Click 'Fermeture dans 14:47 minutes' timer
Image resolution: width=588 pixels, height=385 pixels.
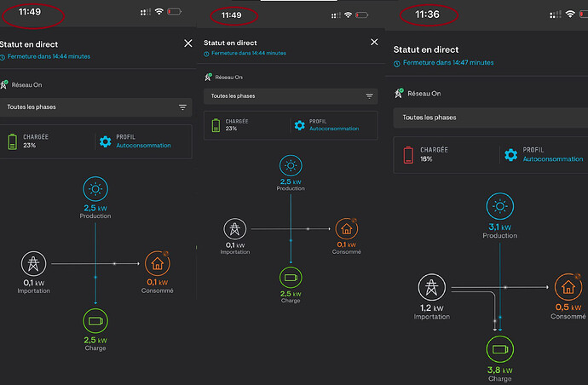[448, 62]
